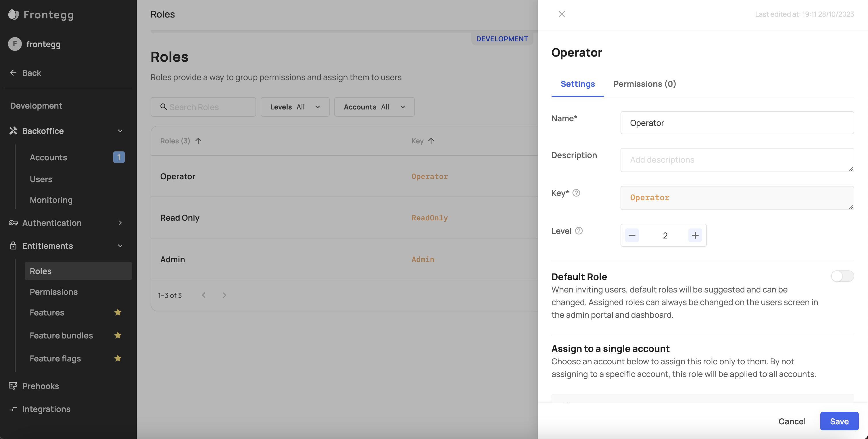Expand the Authentication sidebar section
Image resolution: width=868 pixels, height=439 pixels.
click(120, 223)
